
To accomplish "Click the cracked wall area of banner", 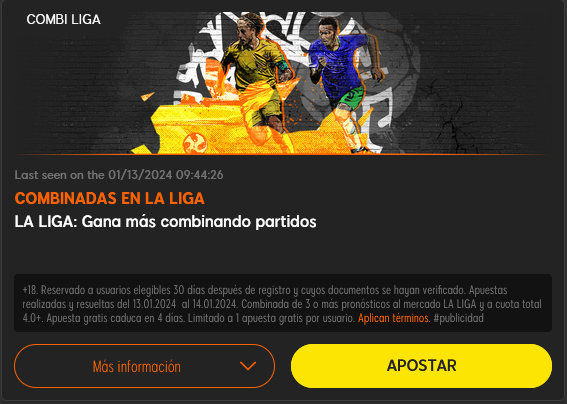I will tap(452, 116).
